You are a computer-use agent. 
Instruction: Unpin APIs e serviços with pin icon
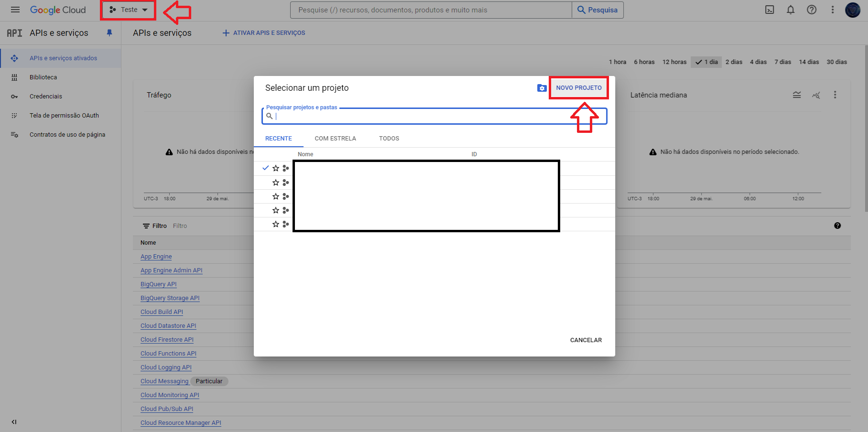tap(109, 33)
